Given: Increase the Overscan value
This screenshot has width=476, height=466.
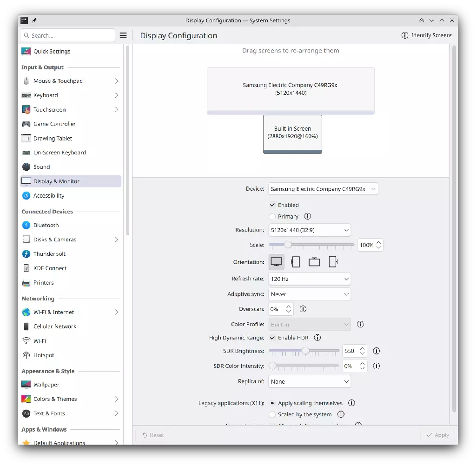Looking at the screenshot, I should pos(289,306).
